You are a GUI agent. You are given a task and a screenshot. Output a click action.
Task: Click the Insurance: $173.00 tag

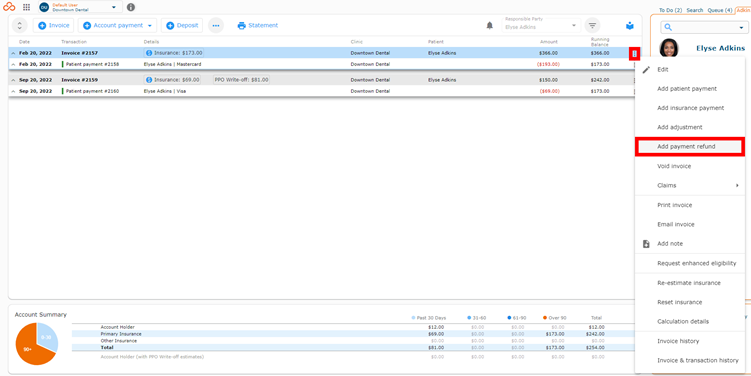[174, 53]
